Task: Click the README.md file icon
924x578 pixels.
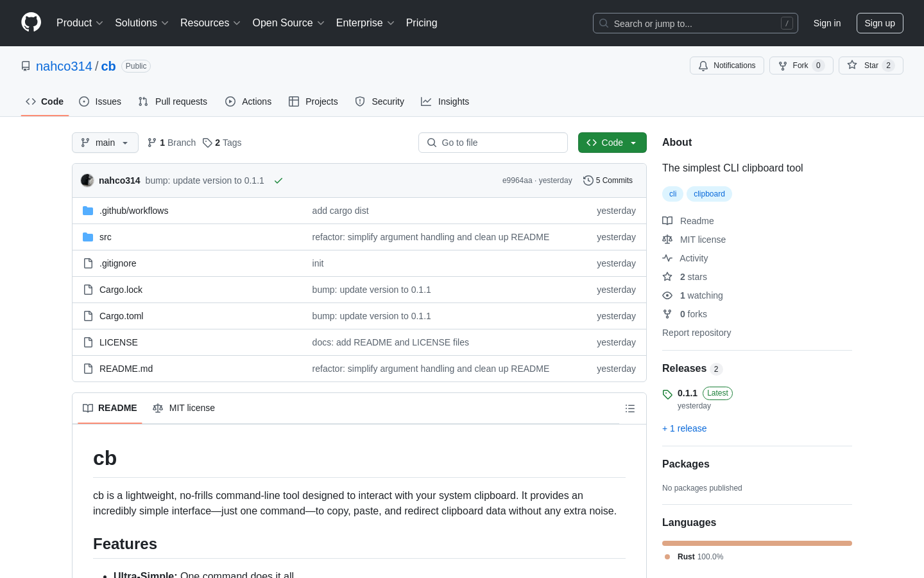Action: coord(88,369)
